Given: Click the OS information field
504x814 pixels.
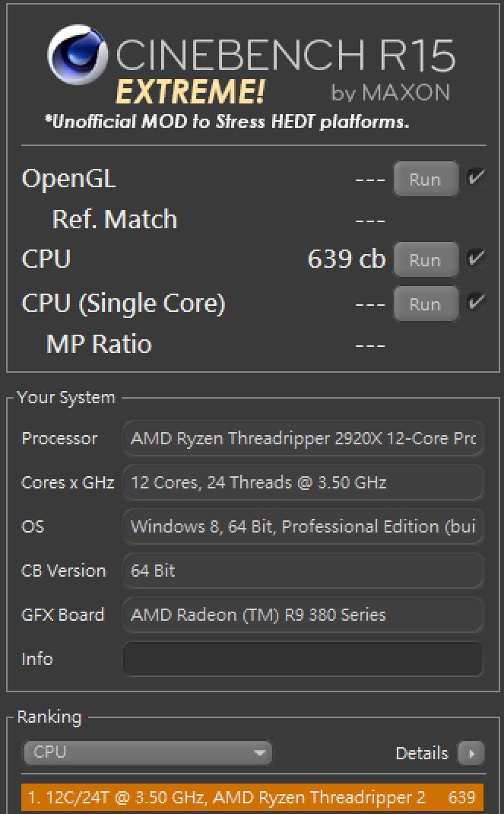Looking at the screenshot, I should coord(303,526).
